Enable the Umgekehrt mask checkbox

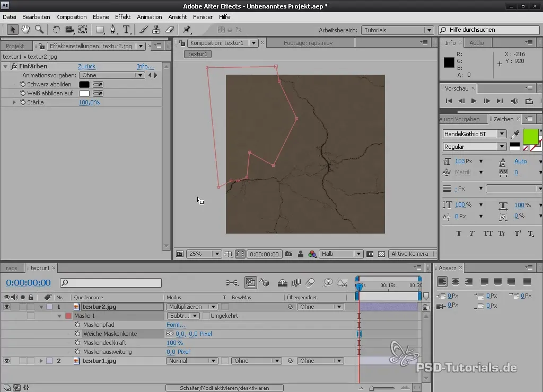coord(206,316)
